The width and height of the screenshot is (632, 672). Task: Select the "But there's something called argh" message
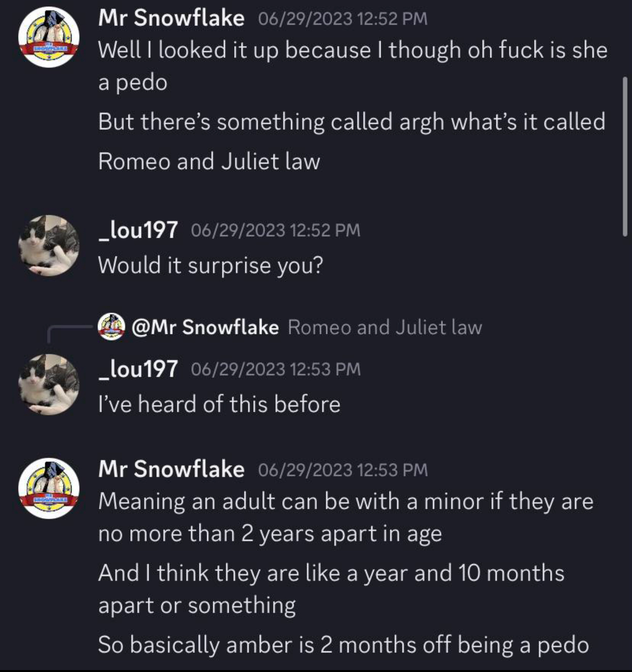(x=351, y=122)
